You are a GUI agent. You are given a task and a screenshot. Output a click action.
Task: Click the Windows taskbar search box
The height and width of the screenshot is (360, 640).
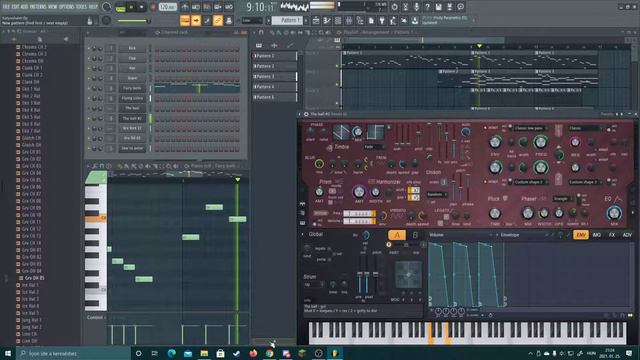(x=73, y=353)
